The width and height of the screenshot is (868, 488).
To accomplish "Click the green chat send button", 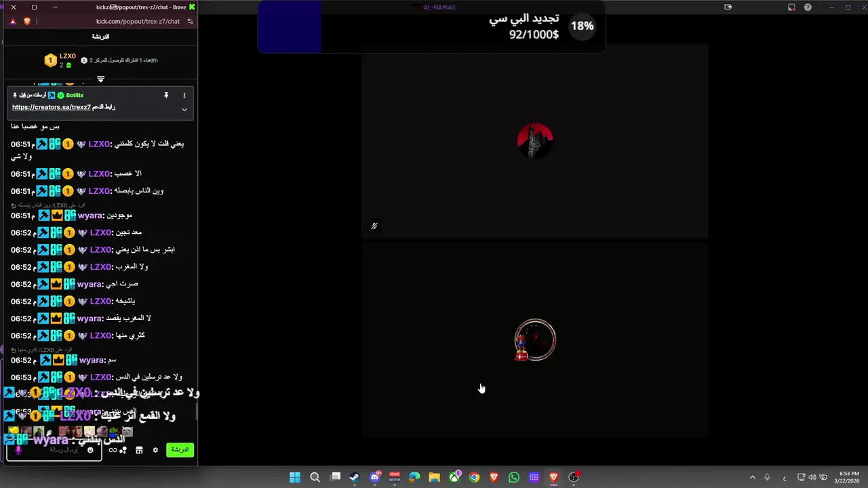I will 180,449.
